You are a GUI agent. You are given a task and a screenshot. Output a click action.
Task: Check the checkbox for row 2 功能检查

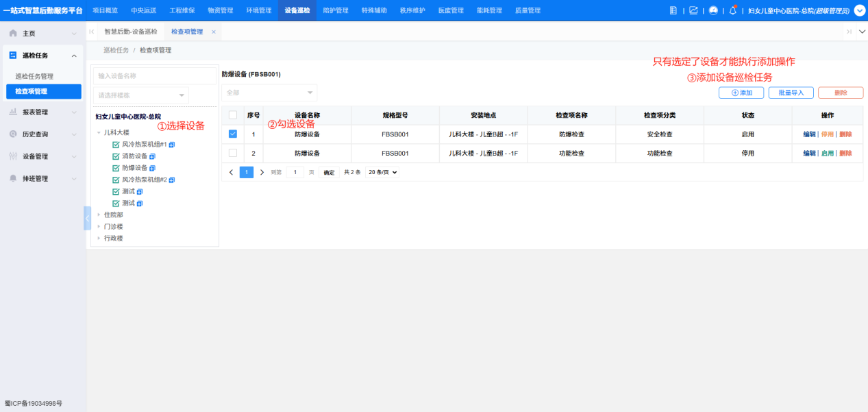[x=233, y=153]
